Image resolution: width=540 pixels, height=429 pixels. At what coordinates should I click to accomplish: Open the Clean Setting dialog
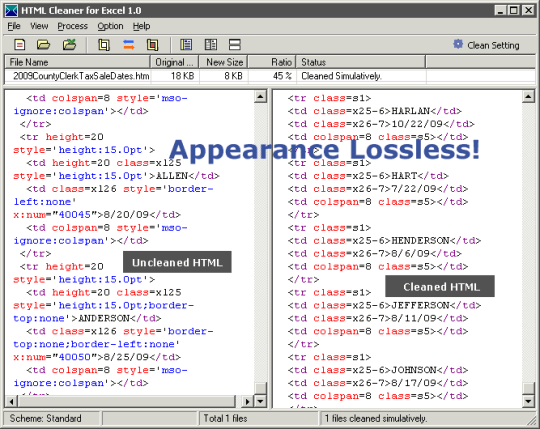tap(486, 45)
